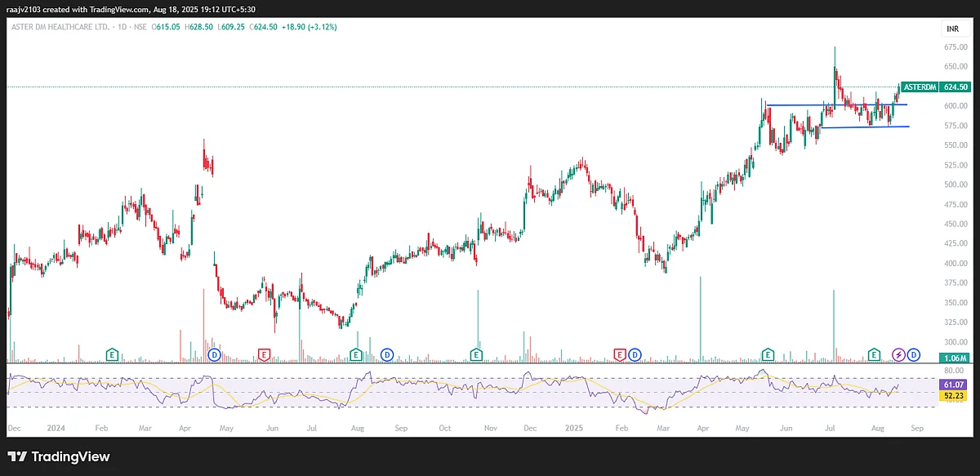Select the upper blue horizontal trend line
Screen dimensions: 980x476
835,105
